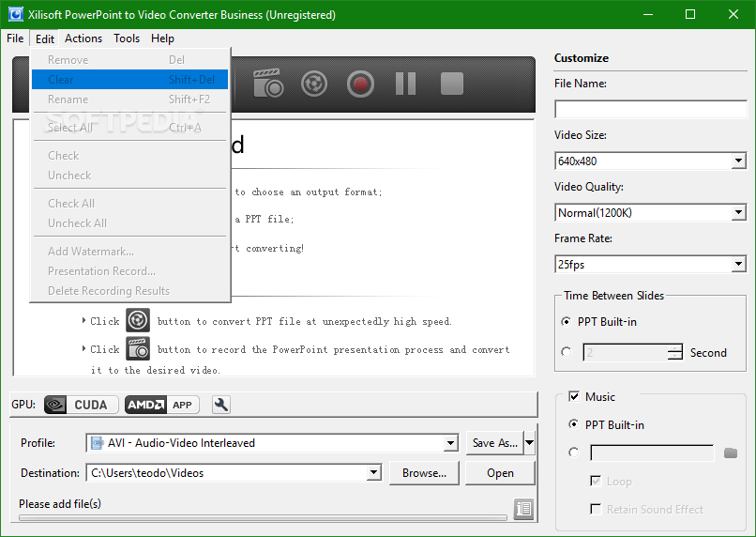
Task: Choose Rename in the Edit menu
Action: tap(129, 99)
